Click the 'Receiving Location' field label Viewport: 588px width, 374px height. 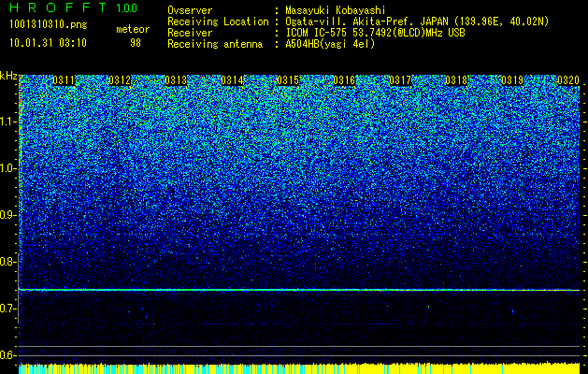pyautogui.click(x=218, y=22)
